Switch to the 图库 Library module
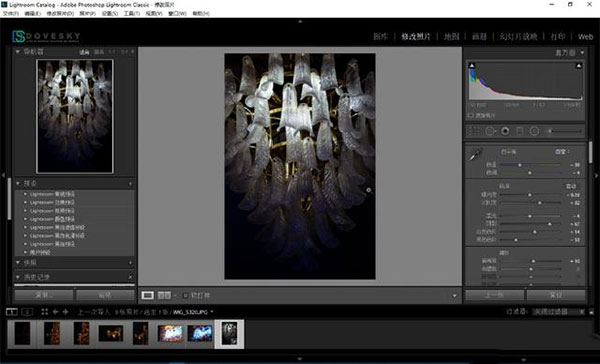 point(380,36)
